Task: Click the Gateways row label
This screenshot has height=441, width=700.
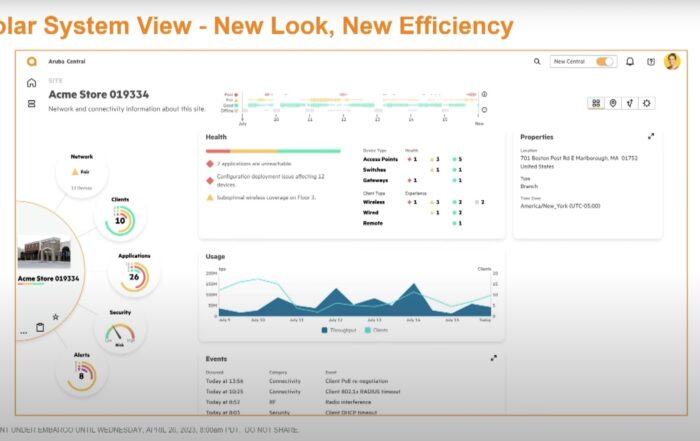Action: [x=375, y=180]
